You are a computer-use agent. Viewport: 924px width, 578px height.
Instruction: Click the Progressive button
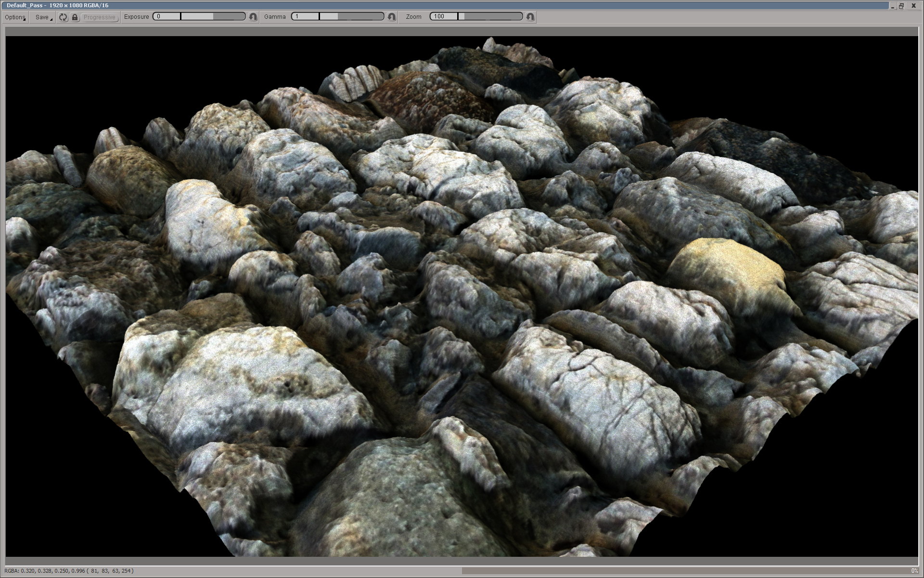[100, 17]
